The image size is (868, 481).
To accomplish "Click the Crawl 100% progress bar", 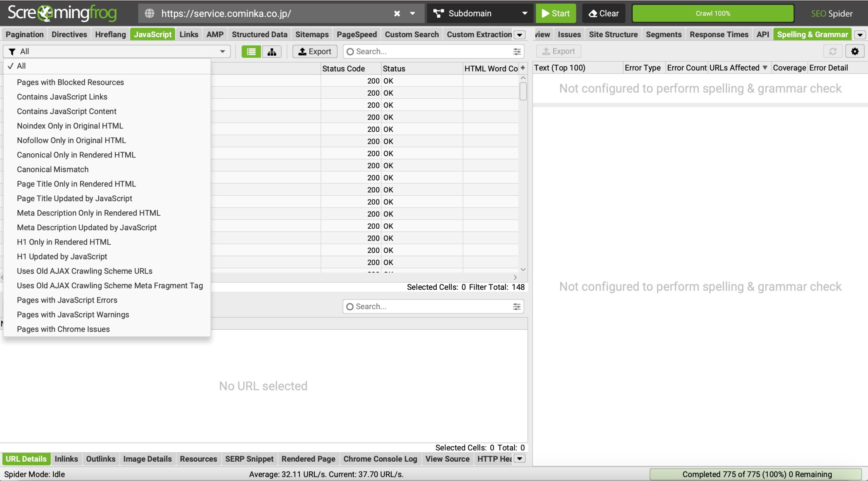I will click(x=713, y=14).
